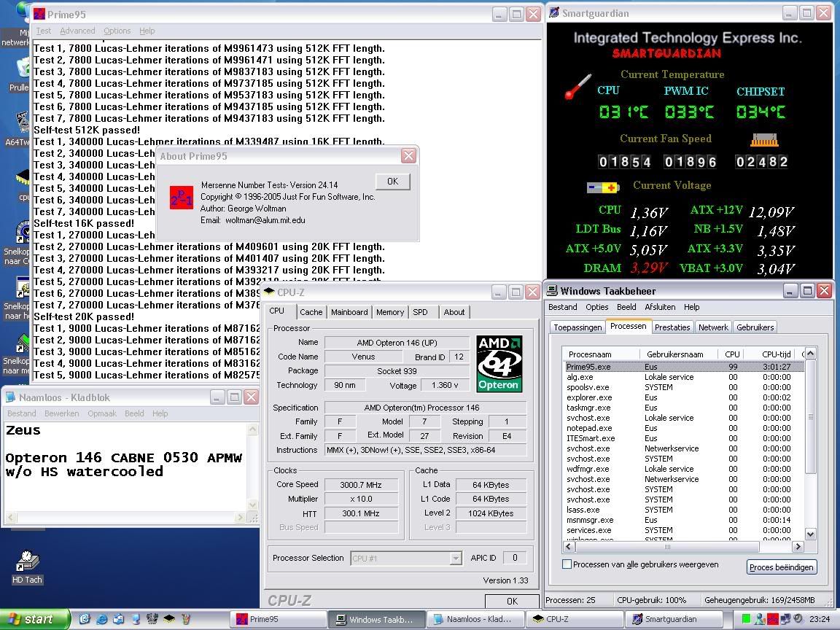
Task: Sort processes by the Gebruikersnaam column
Action: (x=680, y=354)
